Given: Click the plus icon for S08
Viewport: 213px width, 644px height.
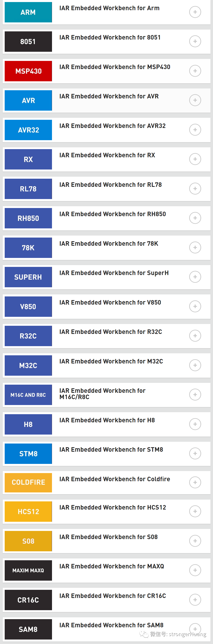Looking at the screenshot, I should pyautogui.click(x=195, y=541).
